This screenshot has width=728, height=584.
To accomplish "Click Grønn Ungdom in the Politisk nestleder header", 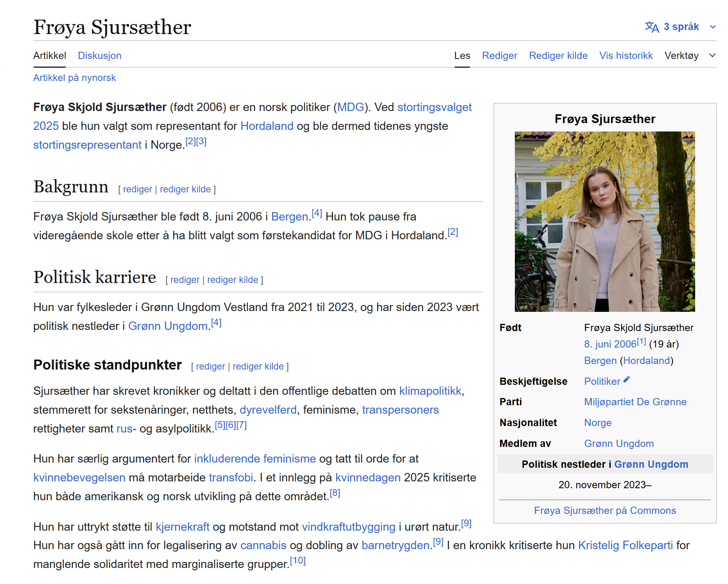I will 651,464.
